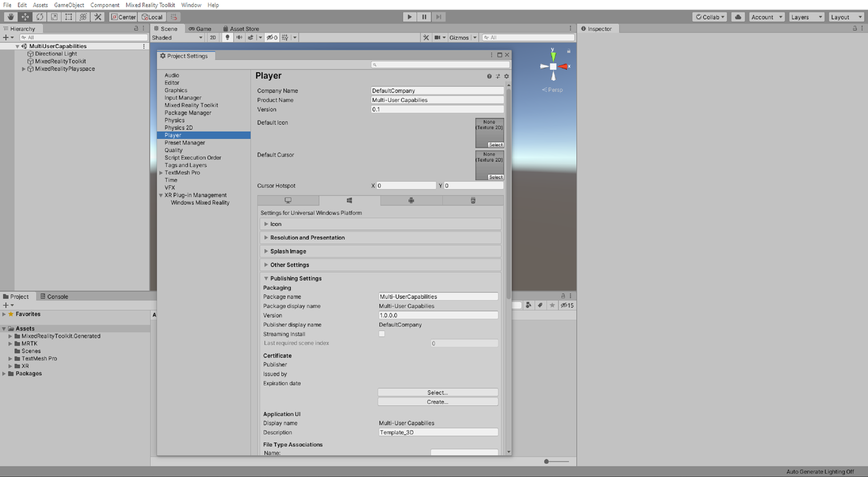Click the Windows standalone platform icon
Viewport: 868px width, 477px height.
(288, 200)
